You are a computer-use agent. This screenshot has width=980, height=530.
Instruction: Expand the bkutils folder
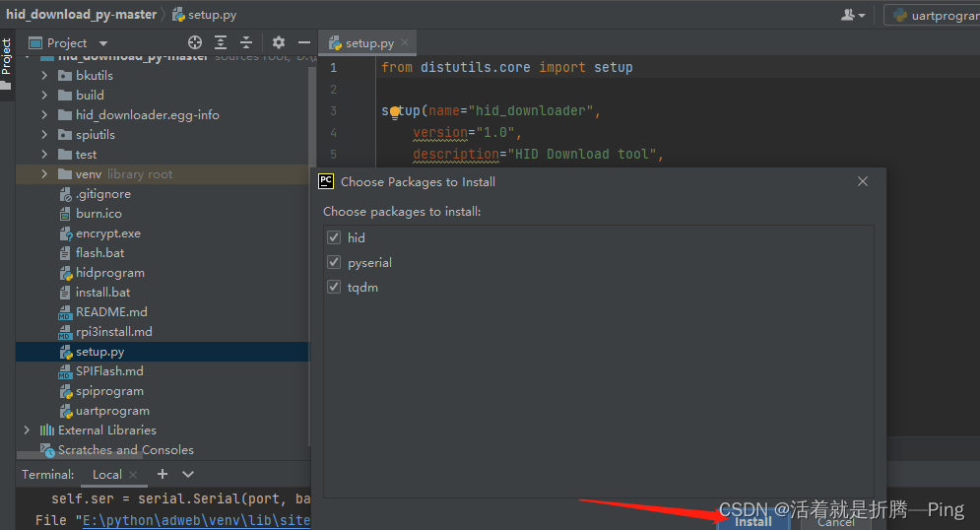pos(44,75)
